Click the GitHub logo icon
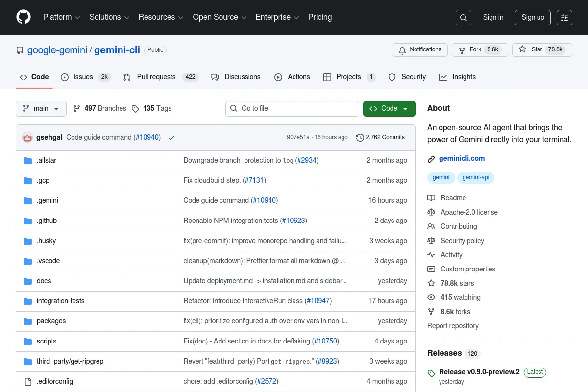The width and height of the screenshot is (588, 392). click(24, 17)
